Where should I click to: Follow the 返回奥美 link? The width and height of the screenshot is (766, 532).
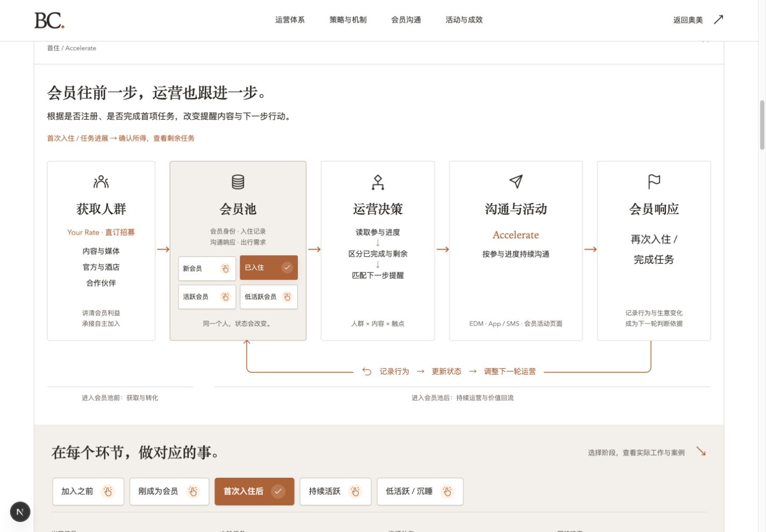pos(688,20)
